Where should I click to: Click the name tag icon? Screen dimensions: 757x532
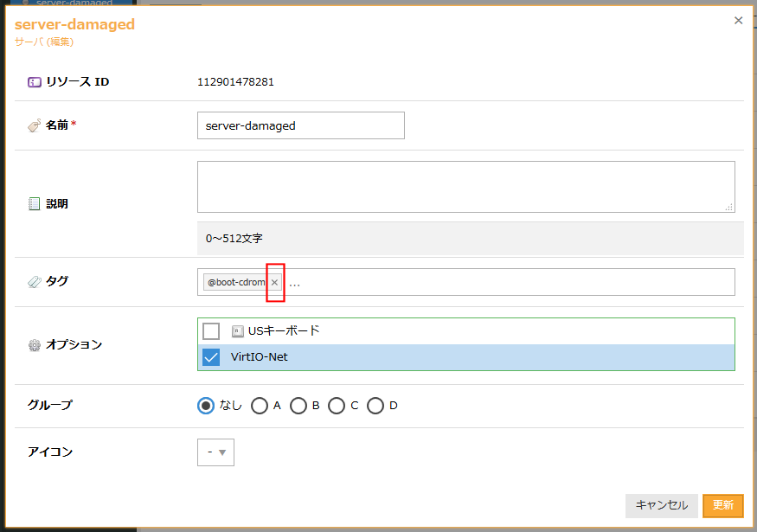tap(35, 125)
